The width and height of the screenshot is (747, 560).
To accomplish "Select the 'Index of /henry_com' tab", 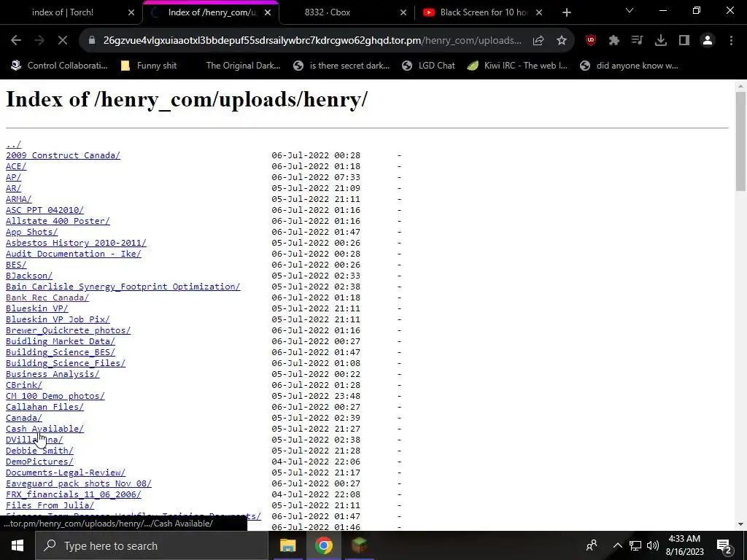I will tap(211, 12).
